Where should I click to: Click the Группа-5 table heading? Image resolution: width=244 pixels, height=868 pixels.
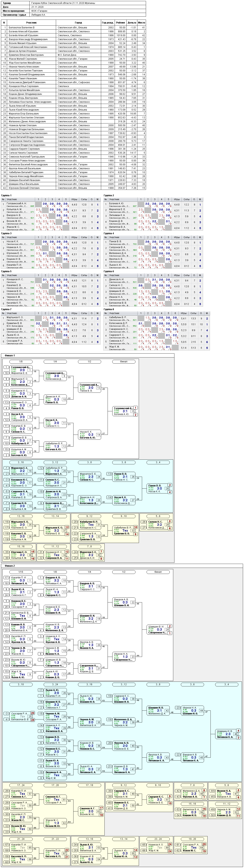pos(6,271)
